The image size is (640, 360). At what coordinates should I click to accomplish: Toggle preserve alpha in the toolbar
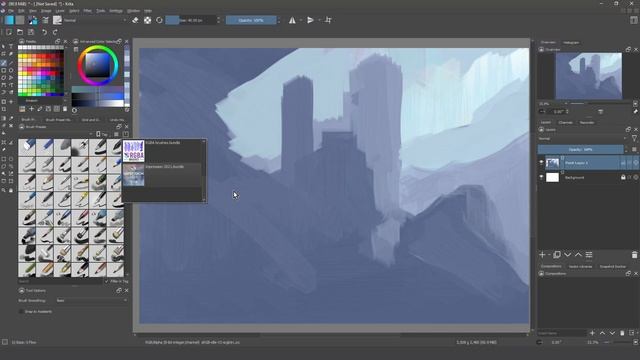(147, 20)
